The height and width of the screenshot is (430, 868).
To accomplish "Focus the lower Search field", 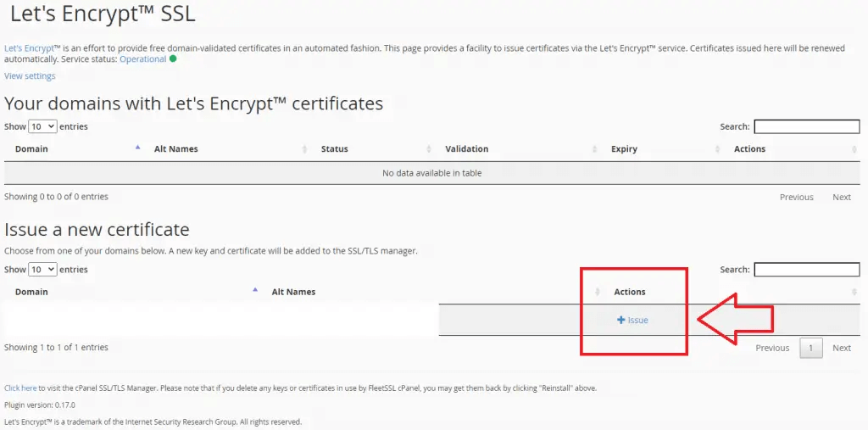I will coord(807,270).
